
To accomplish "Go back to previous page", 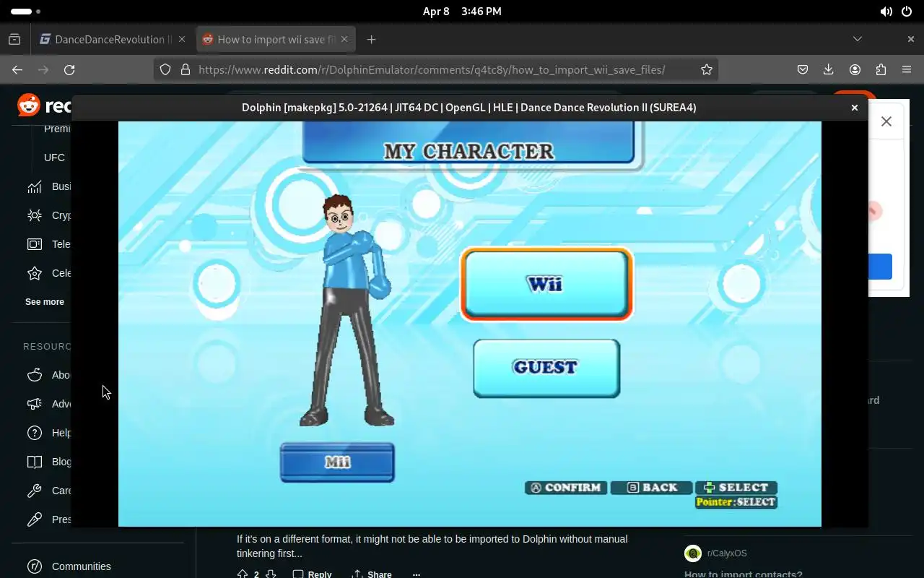I will point(17,69).
